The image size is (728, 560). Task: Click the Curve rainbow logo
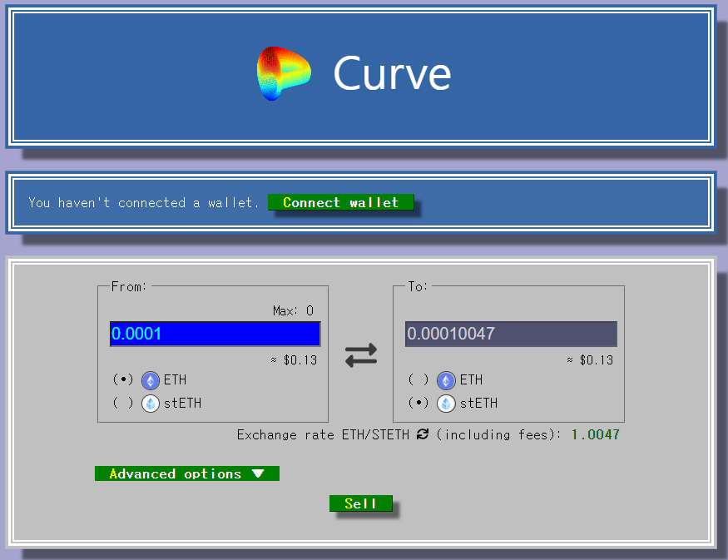[284, 73]
